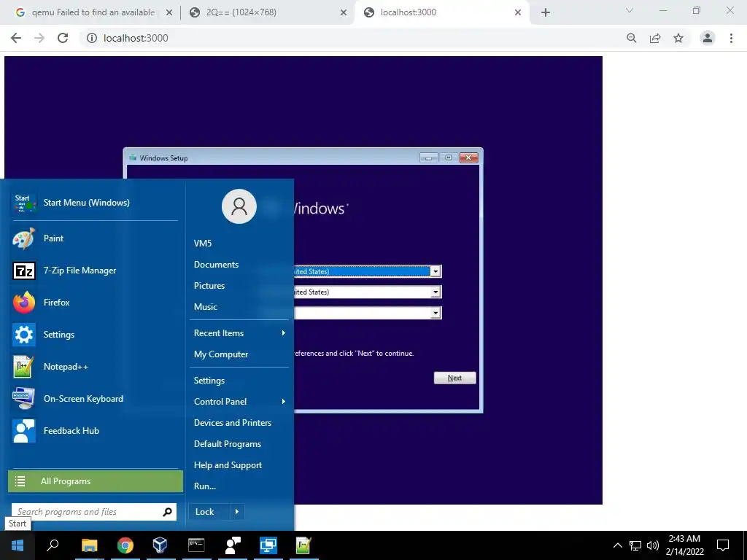
Task: Click the network tray icon
Action: pyautogui.click(x=635, y=545)
